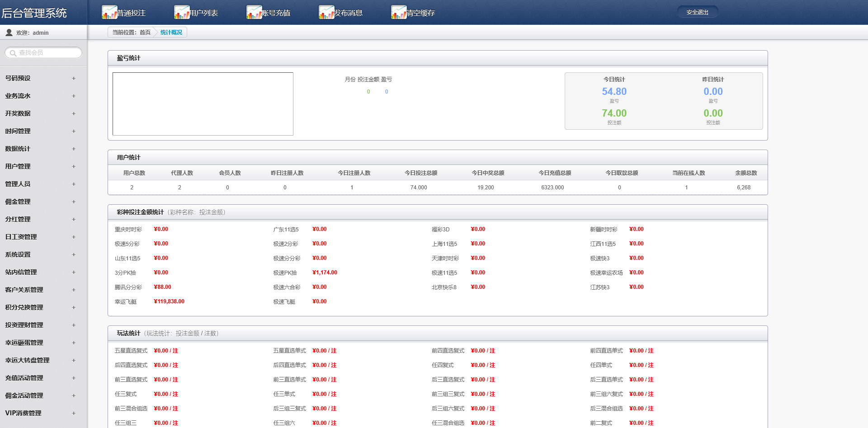Click the 统计概况 breadcrumb link
Screen dimensions: 868x428
pyautogui.click(x=171, y=33)
